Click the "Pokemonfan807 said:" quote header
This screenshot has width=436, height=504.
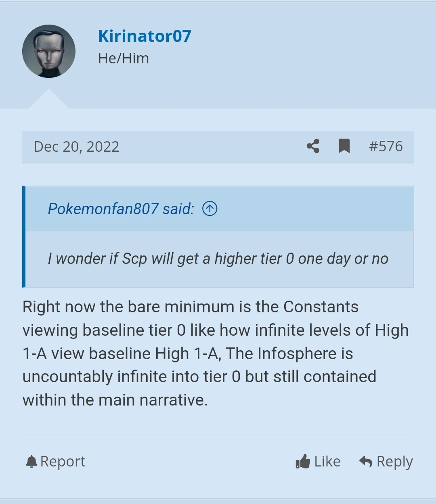coord(121,209)
